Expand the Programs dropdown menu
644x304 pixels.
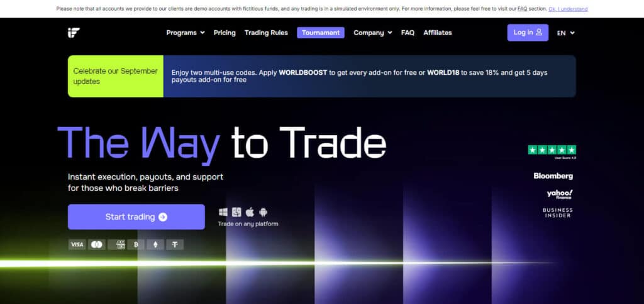coord(186,33)
